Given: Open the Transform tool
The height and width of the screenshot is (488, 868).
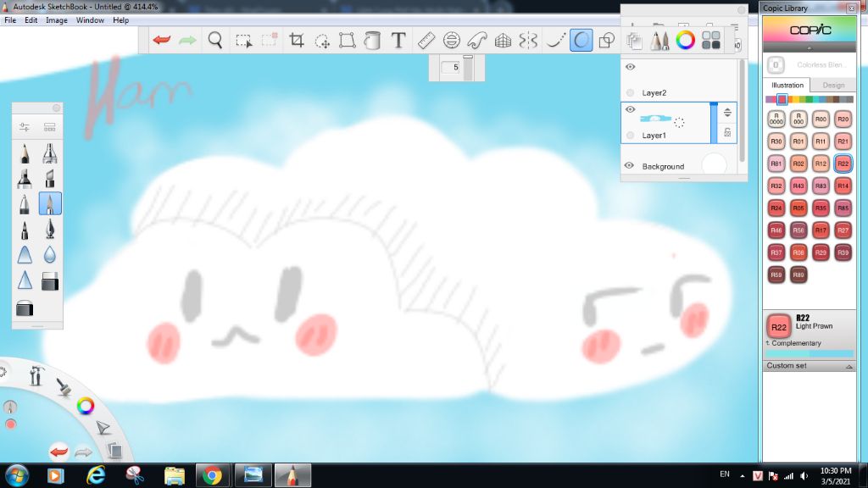Looking at the screenshot, I should point(347,41).
